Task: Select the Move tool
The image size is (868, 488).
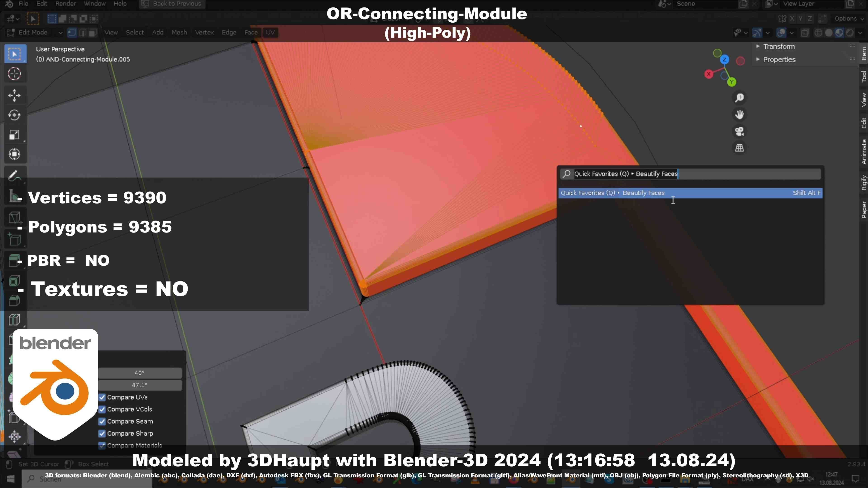Action: click(14, 95)
